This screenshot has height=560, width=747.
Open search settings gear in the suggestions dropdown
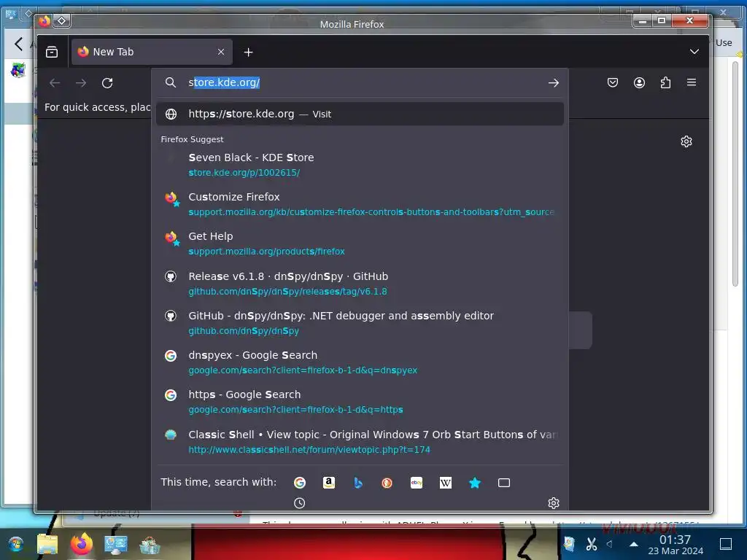(x=554, y=503)
